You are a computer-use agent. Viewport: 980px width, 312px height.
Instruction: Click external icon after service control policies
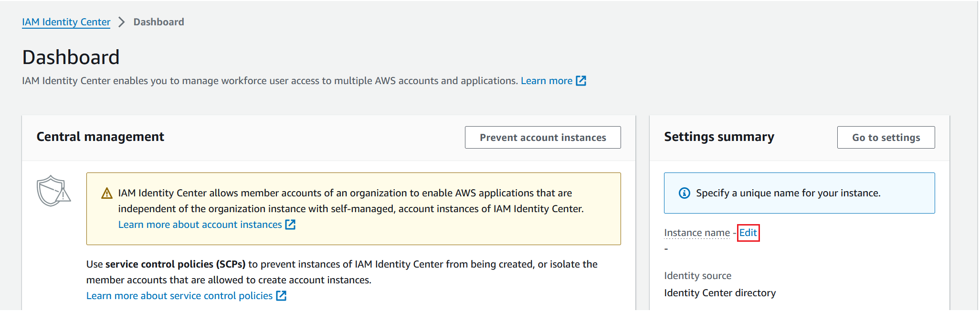coord(282,296)
